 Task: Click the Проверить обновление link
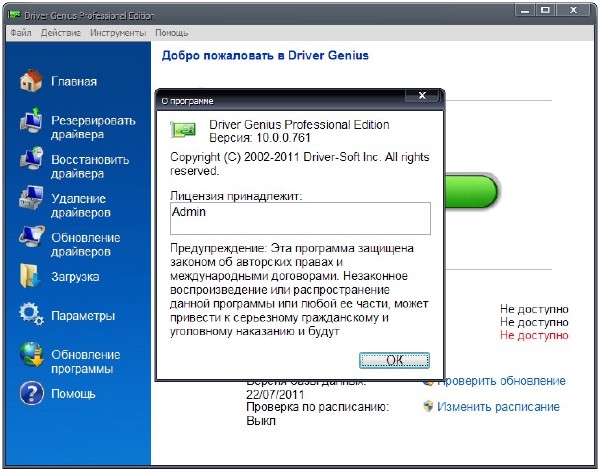[500, 381]
